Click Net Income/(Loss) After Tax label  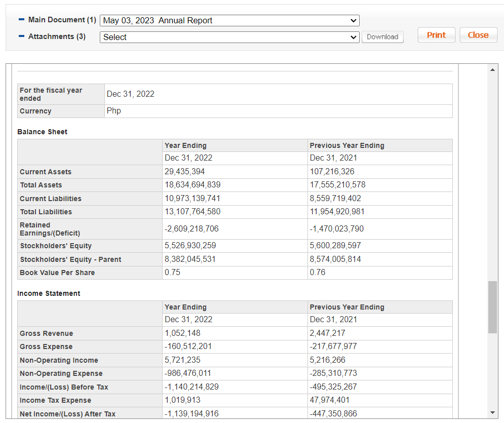pyautogui.click(x=67, y=414)
